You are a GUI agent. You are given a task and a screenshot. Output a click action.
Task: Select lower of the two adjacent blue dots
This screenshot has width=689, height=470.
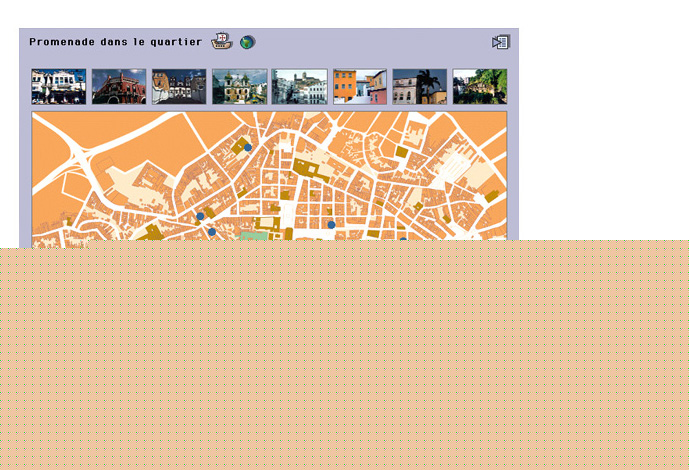pos(212,232)
